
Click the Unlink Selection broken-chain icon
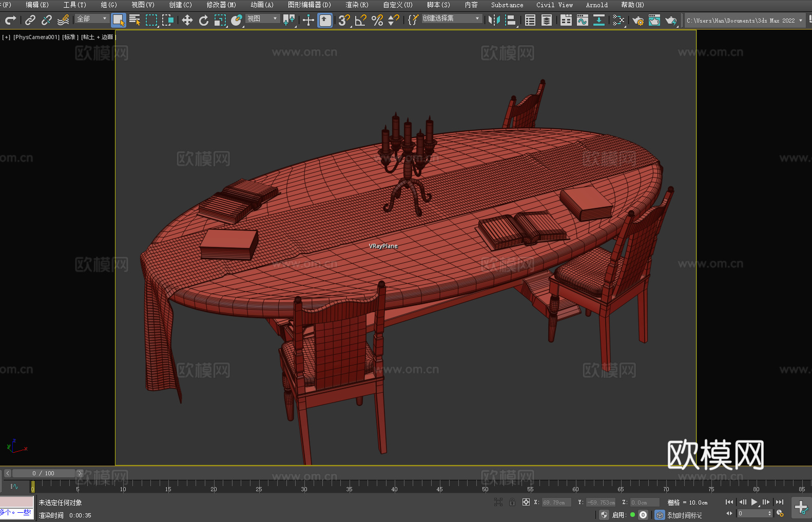[x=47, y=20]
